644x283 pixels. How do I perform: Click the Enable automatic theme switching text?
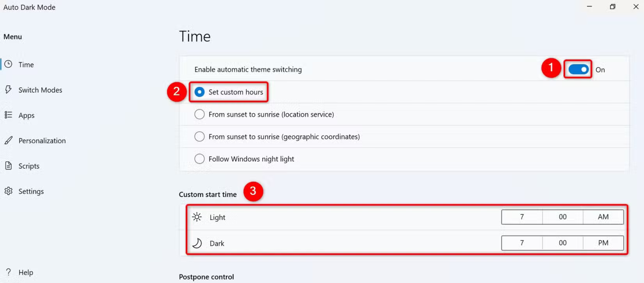pos(248,69)
